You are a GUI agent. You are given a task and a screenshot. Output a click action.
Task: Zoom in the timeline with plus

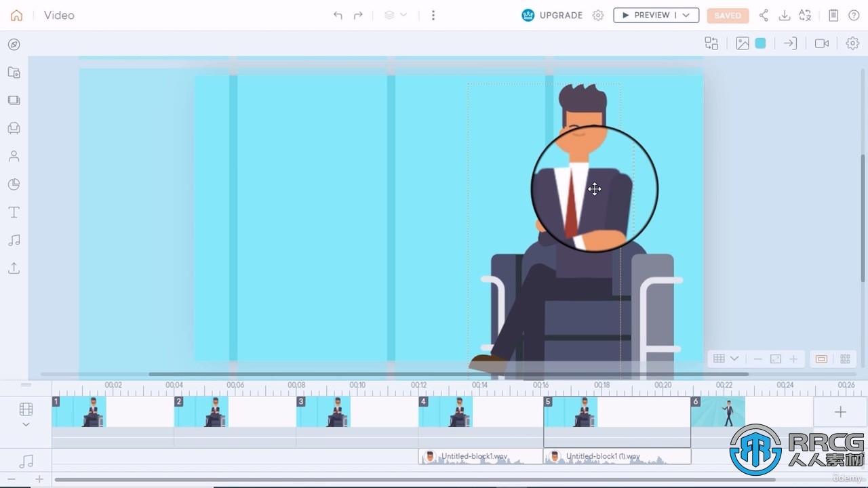pos(39,479)
